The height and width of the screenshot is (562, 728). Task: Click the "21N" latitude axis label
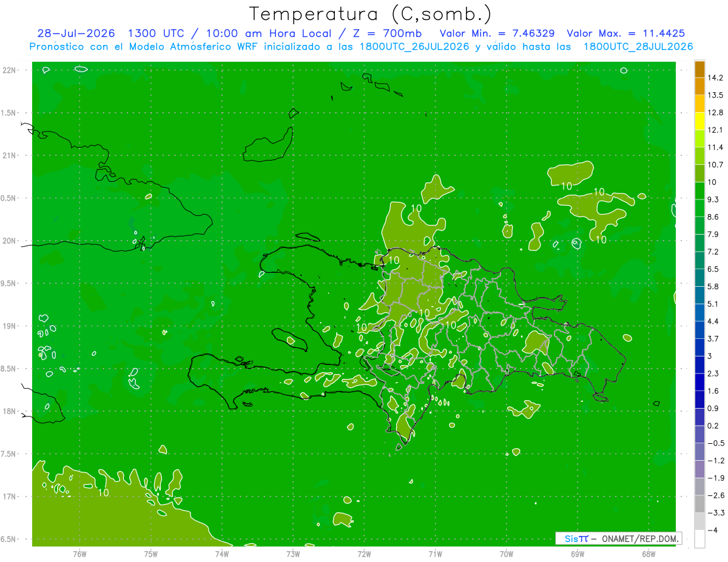9,155
